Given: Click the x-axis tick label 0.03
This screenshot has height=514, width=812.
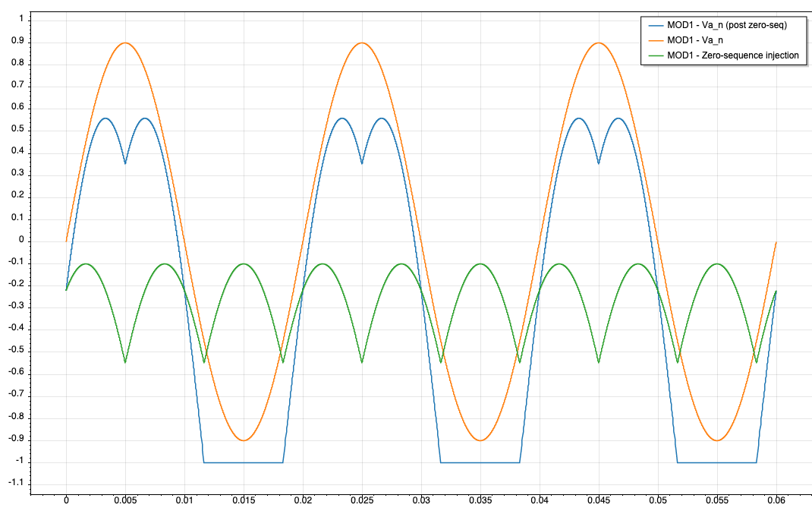Looking at the screenshot, I should click(421, 501).
